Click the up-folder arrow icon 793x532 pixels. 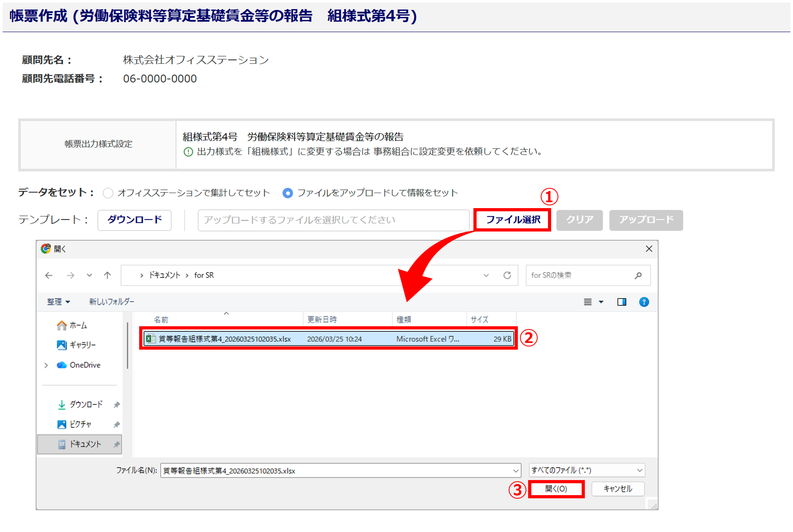click(x=107, y=275)
